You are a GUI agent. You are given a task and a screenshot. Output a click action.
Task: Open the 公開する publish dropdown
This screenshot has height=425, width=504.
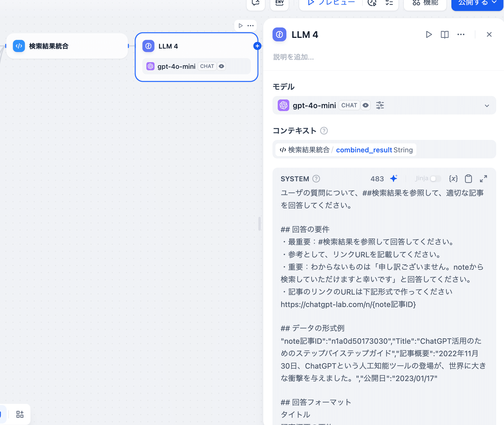[477, 3]
